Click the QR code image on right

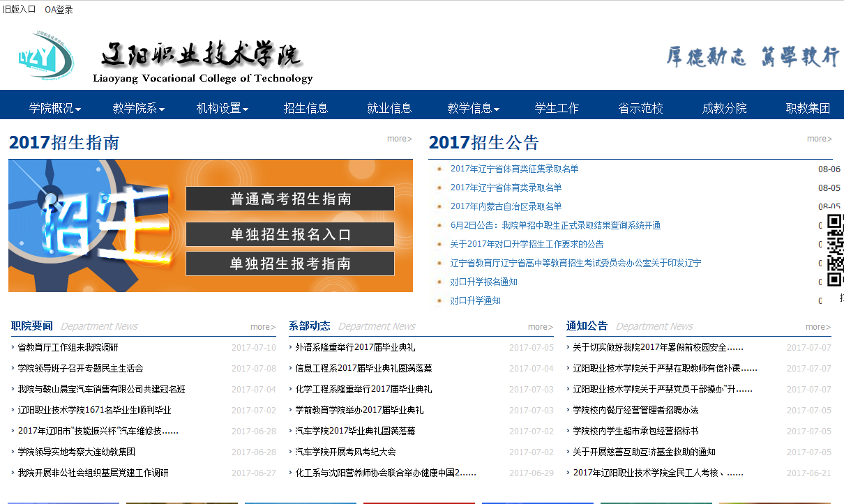click(835, 250)
